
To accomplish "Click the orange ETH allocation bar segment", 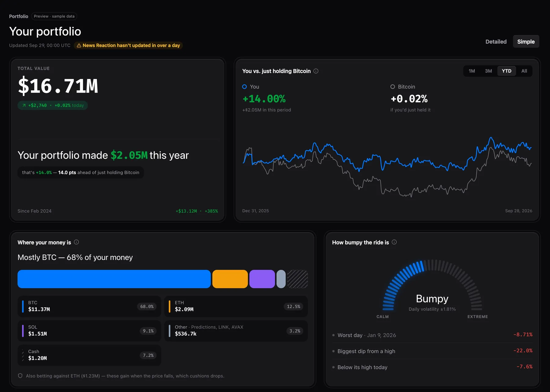I will coord(230,279).
